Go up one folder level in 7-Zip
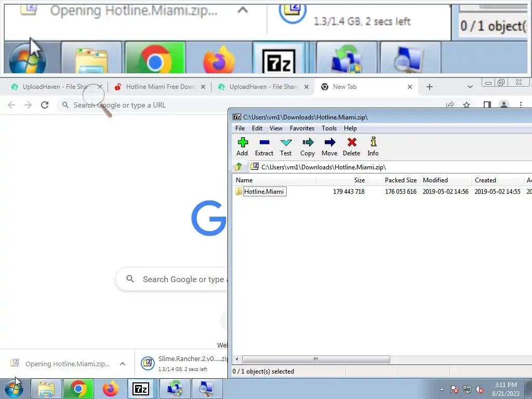 coord(238,167)
